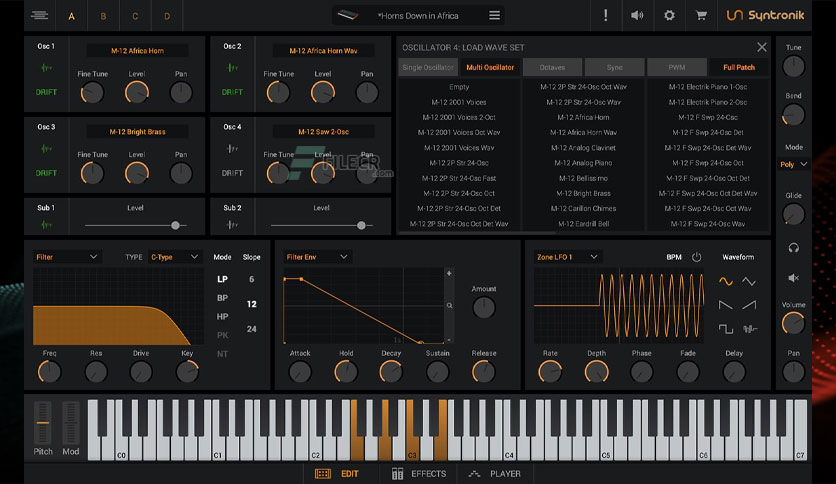Enable DRIFT on Osc 4
This screenshot has height=484, width=836.
click(232, 173)
